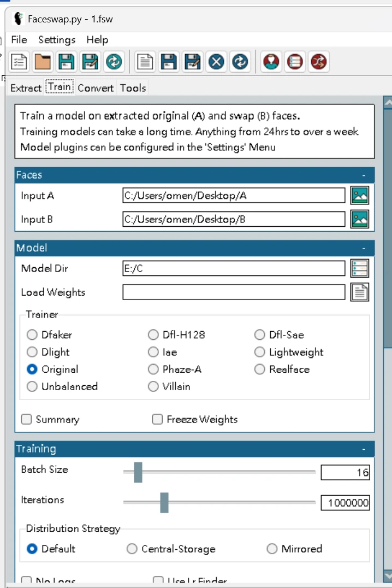Screen dimensions: 392x588
Task: Collapse the Training section
Action: (x=364, y=449)
